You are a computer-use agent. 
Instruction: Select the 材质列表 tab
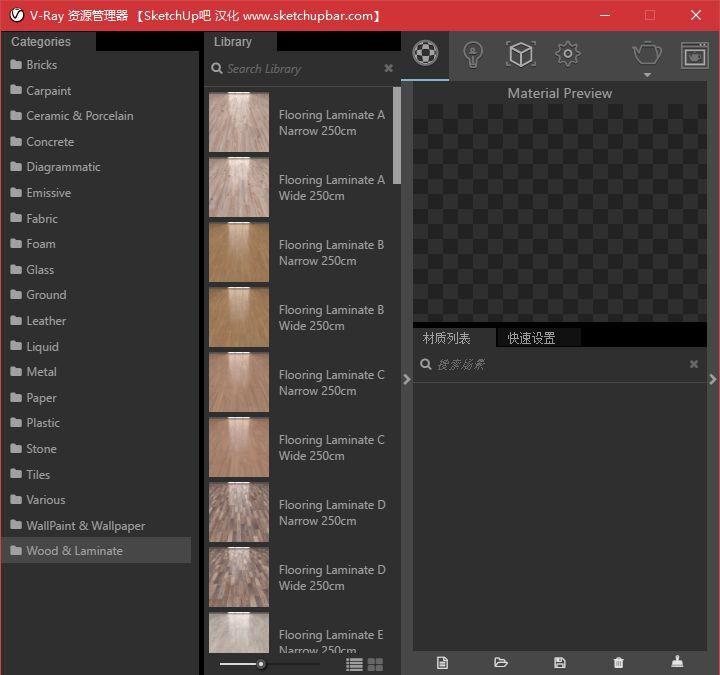pos(446,338)
